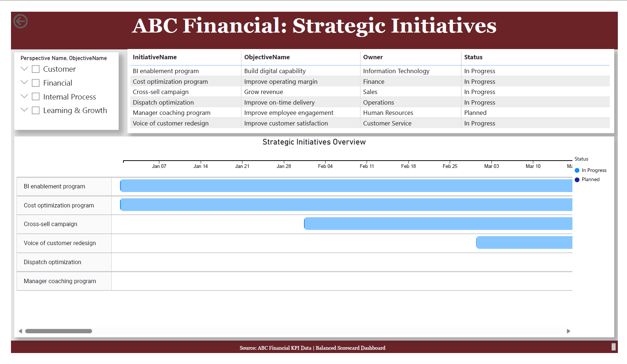Click the Planned legend color dot
Screen dimensions: 627x364
[x=577, y=180]
